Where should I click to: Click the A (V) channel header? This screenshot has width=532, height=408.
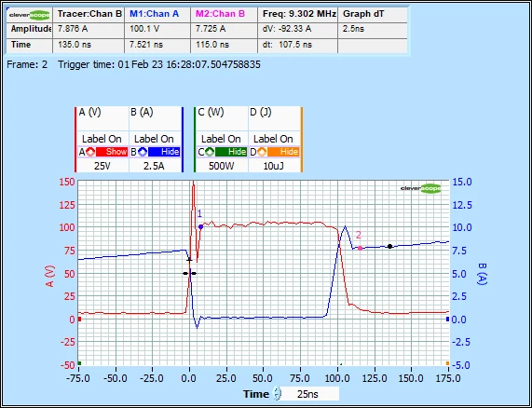coord(90,113)
